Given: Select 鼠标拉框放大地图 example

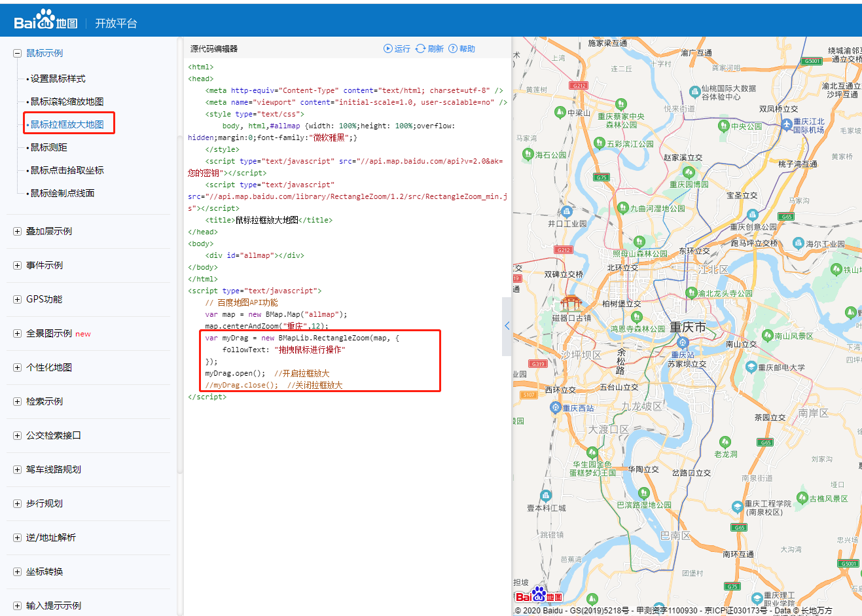Looking at the screenshot, I should coord(67,124).
